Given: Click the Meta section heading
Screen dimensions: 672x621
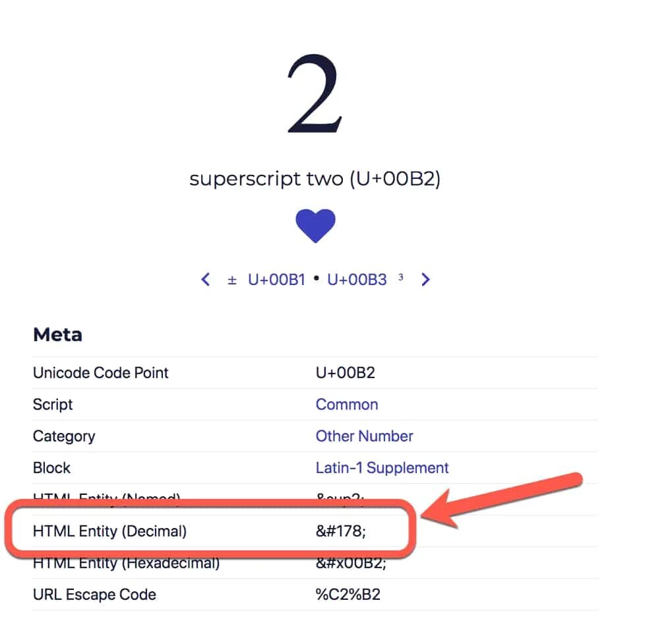Looking at the screenshot, I should [57, 335].
